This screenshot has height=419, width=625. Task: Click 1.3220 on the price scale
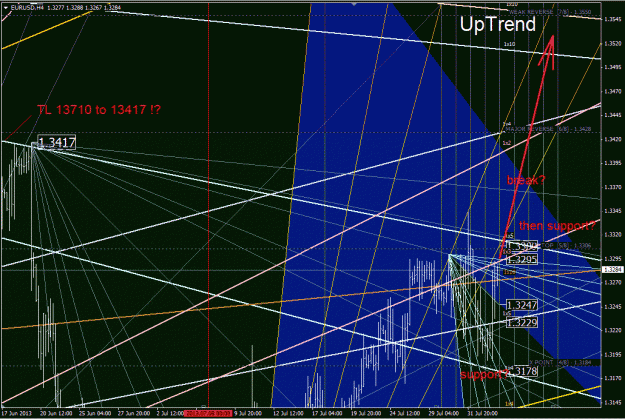[x=613, y=330]
